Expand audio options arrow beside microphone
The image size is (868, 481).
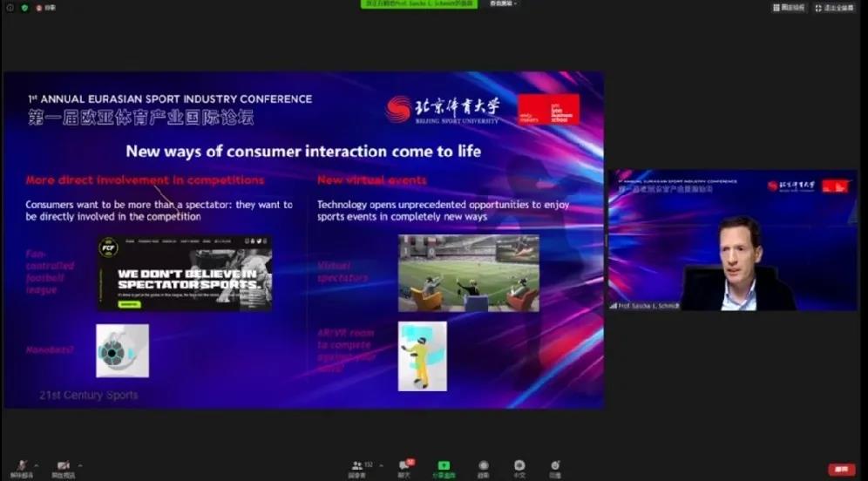pyautogui.click(x=37, y=464)
